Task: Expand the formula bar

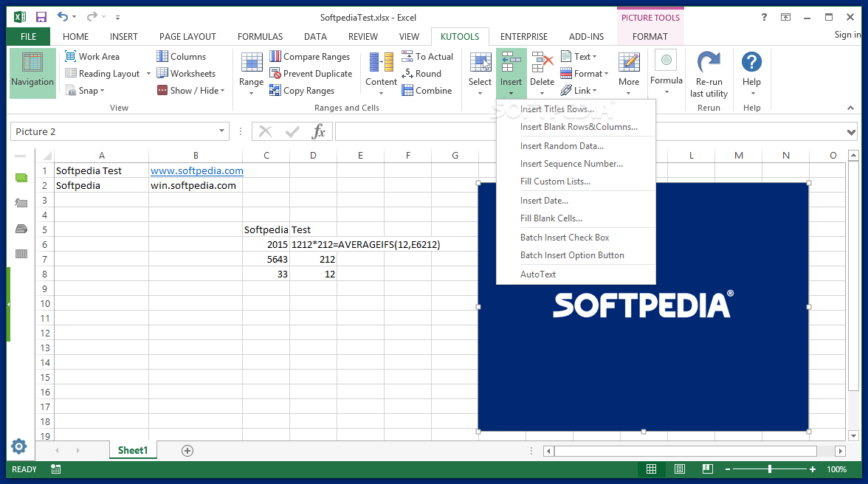Action: 852,132
